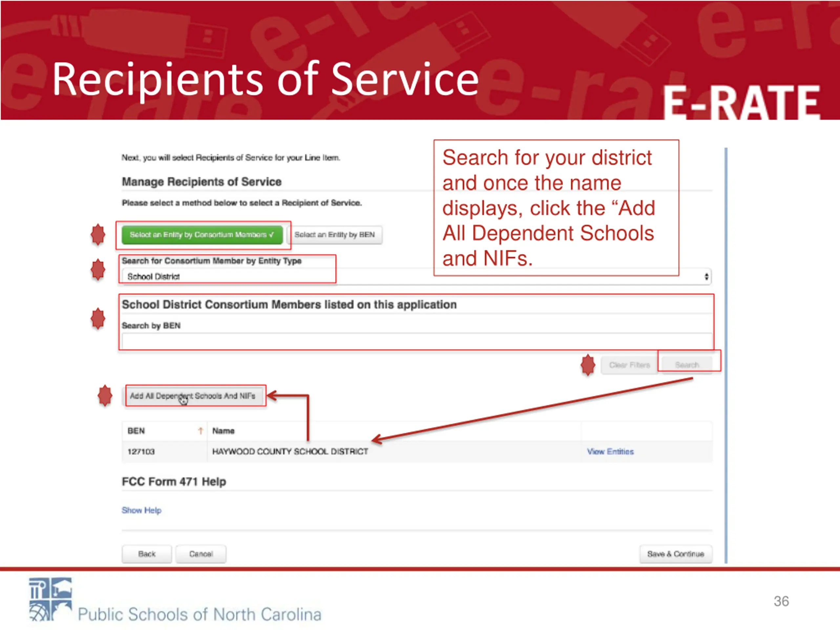Choose Select an Entity by BEN
Viewport: 840px width, 630px height.
335,235
